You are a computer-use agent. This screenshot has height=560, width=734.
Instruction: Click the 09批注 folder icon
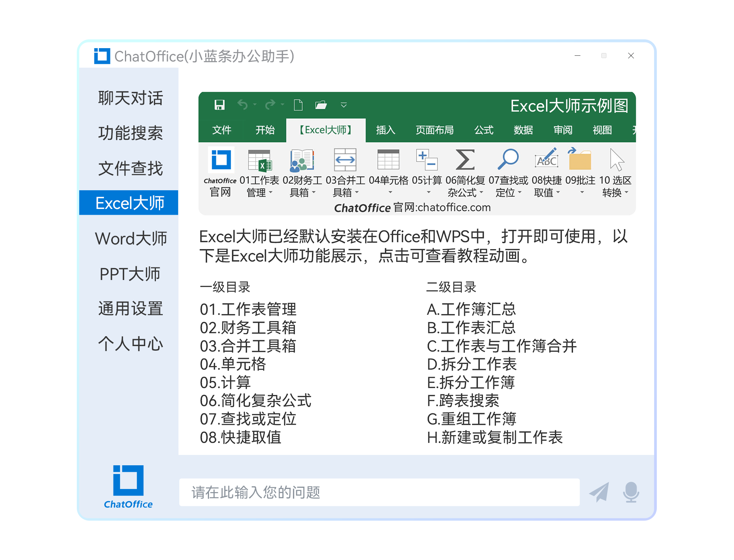pos(580,159)
